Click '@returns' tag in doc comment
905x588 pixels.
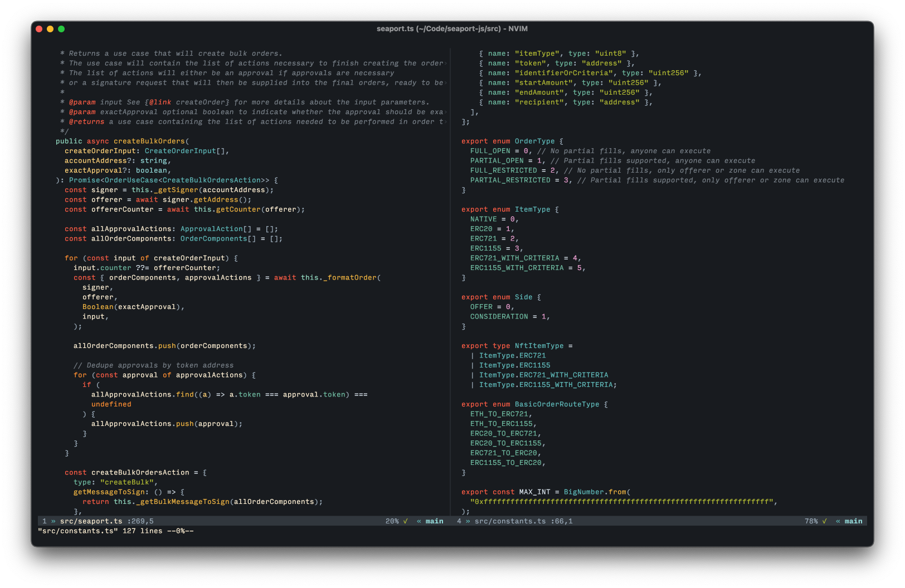pos(87,122)
